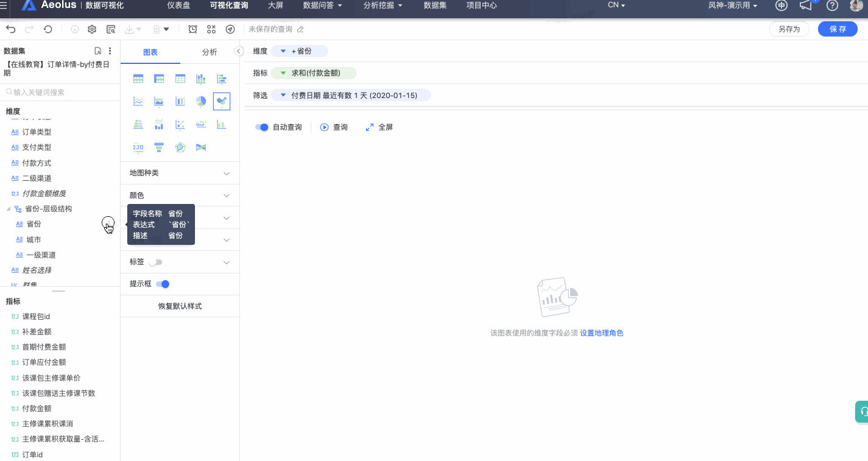Switch to the funnel chart type
This screenshot has height=461, width=868.
(x=159, y=147)
